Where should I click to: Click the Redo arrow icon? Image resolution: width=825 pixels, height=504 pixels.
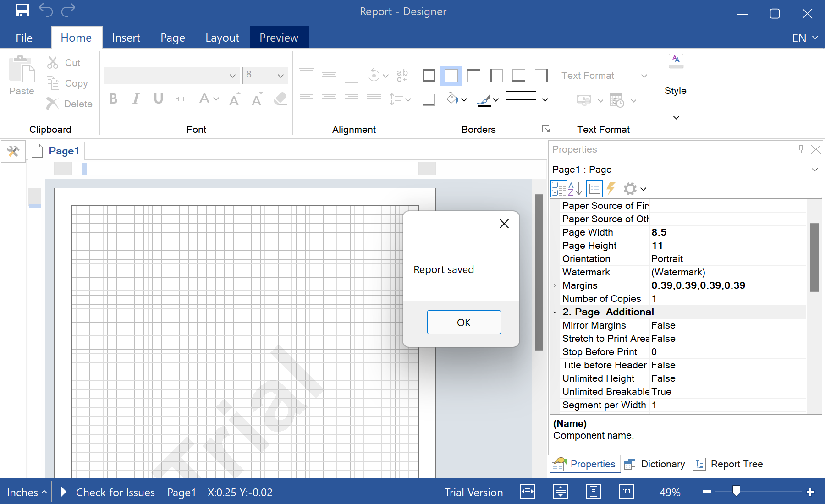[68, 10]
